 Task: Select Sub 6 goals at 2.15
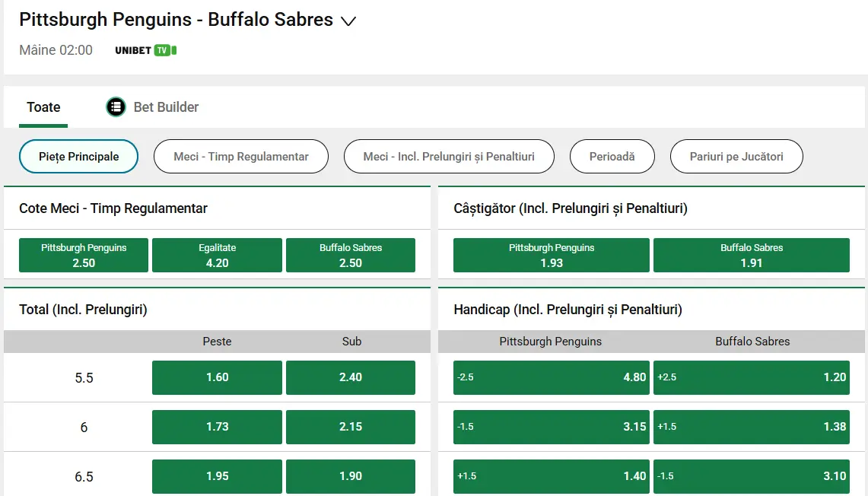(x=350, y=427)
